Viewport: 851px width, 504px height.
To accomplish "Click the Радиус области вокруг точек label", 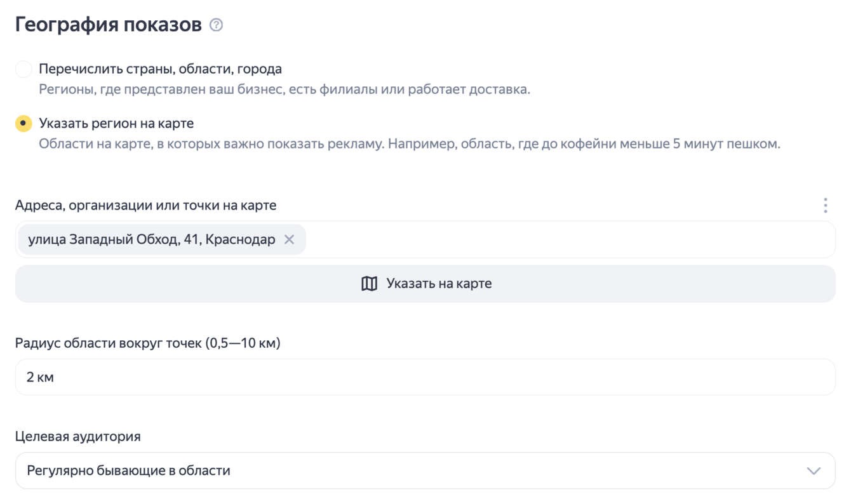I will coord(147,343).
